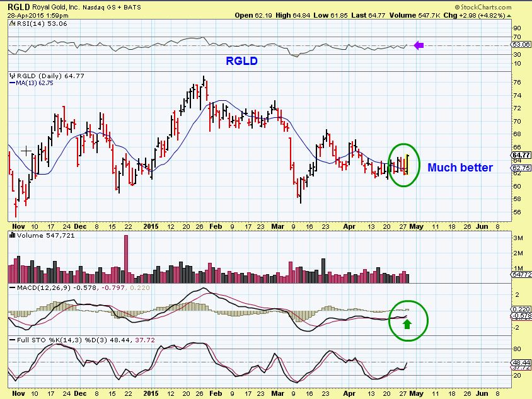Viewport: 532px width, 399px height.
Task: Click the small up-triangle after Chg percent
Action: point(509,16)
